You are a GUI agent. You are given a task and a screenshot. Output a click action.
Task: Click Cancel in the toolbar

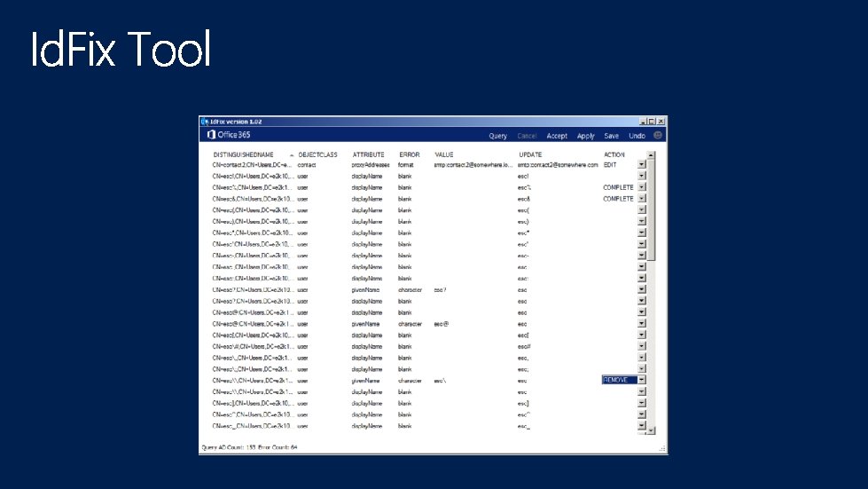coord(527,136)
